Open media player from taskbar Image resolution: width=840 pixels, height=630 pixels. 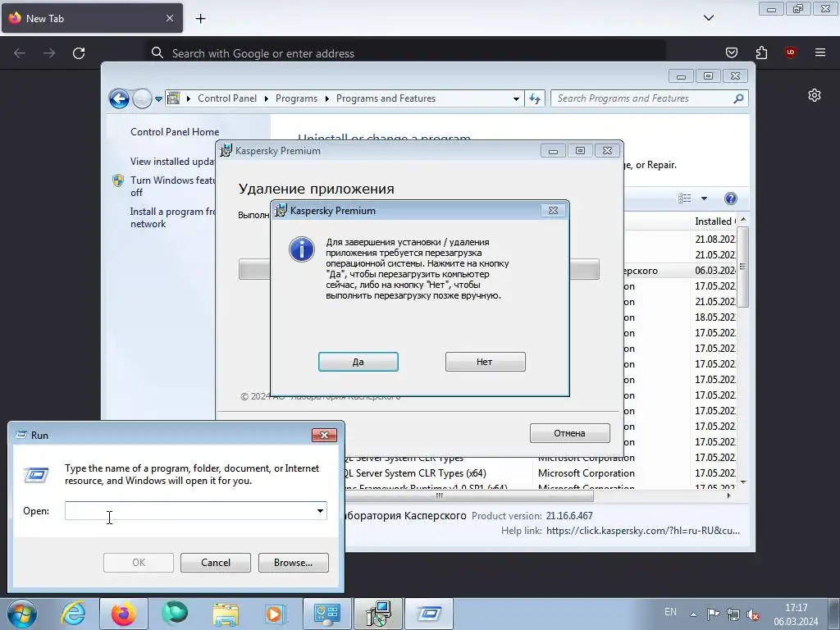276,614
